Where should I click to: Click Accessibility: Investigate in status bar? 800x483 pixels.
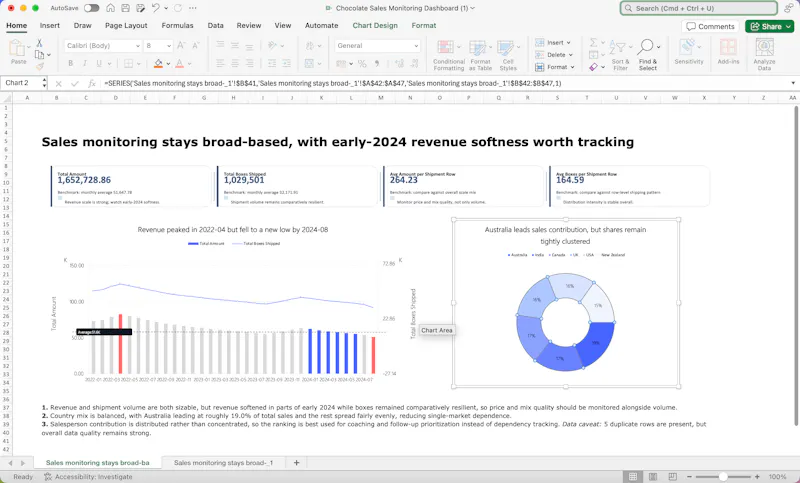88,477
